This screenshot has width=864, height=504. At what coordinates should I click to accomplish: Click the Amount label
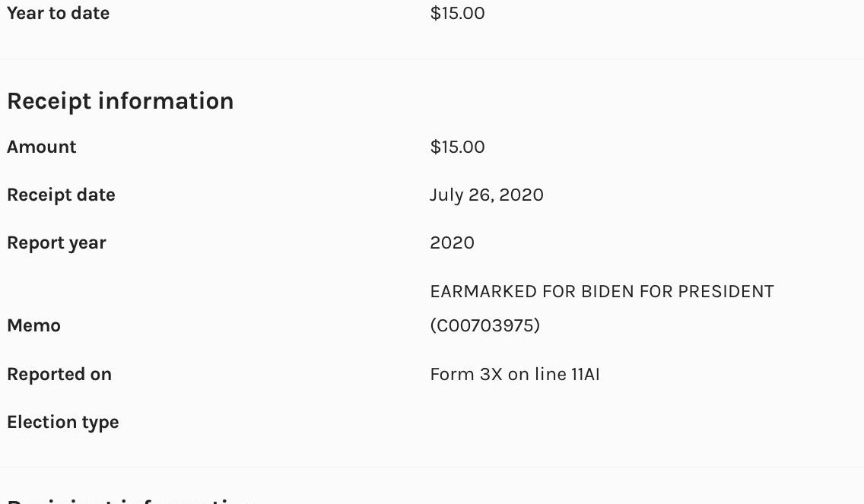[x=42, y=147]
